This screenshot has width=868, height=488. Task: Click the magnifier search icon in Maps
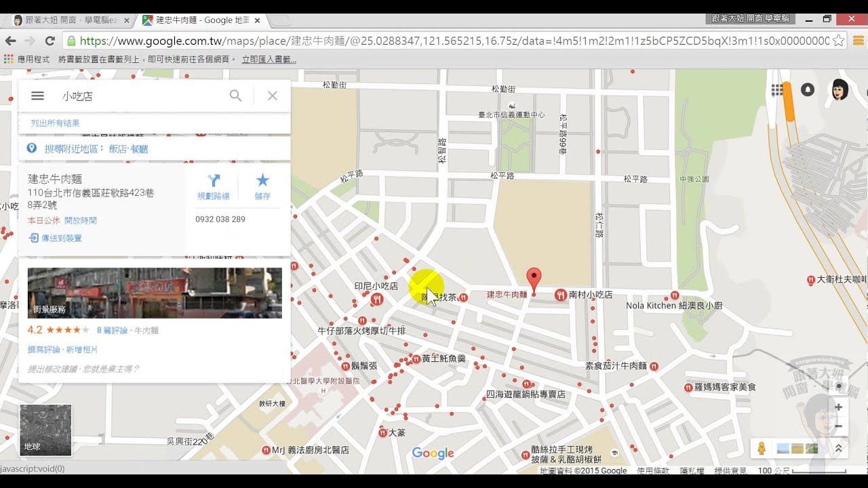(235, 96)
